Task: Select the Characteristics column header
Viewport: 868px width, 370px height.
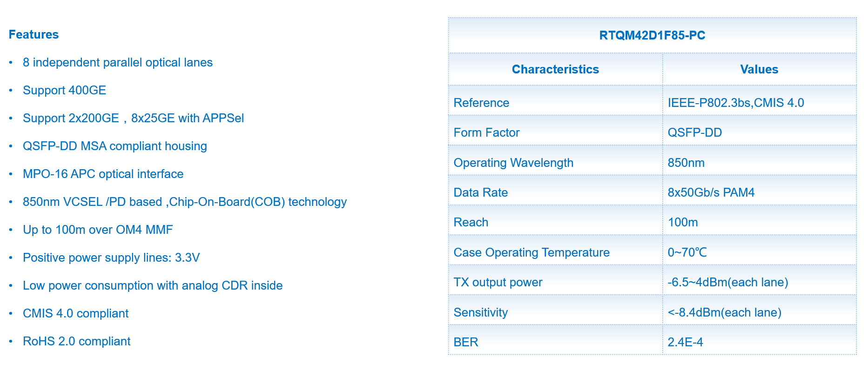Action: tap(555, 70)
